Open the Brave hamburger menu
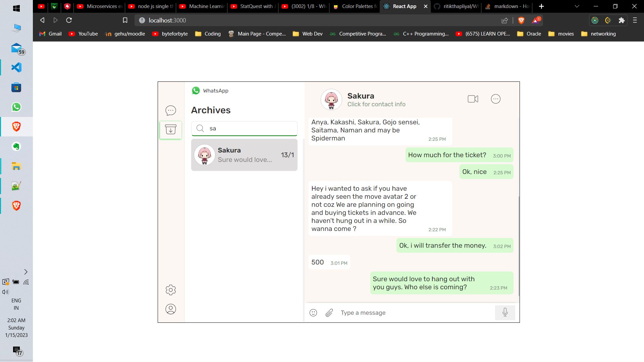This screenshot has height=362, width=644. (x=635, y=20)
